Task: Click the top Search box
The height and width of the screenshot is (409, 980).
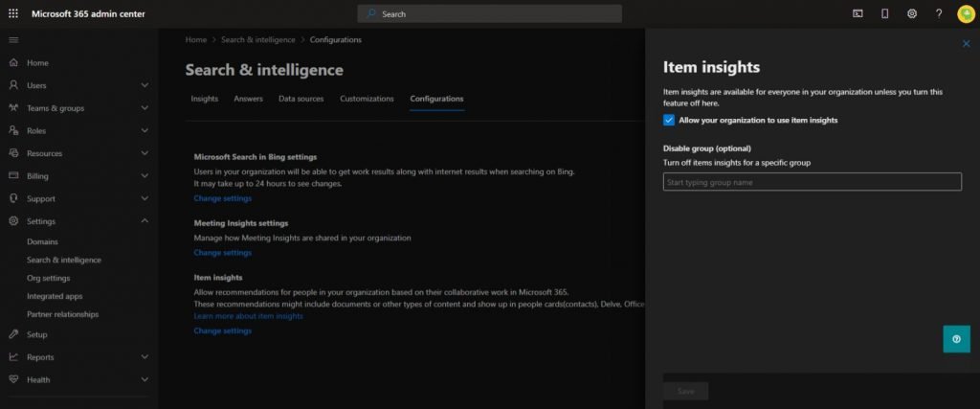Action: 489,13
